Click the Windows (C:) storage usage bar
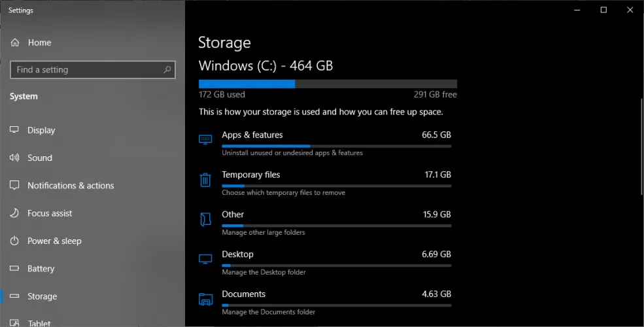This screenshot has height=327, width=644. pyautogui.click(x=328, y=84)
